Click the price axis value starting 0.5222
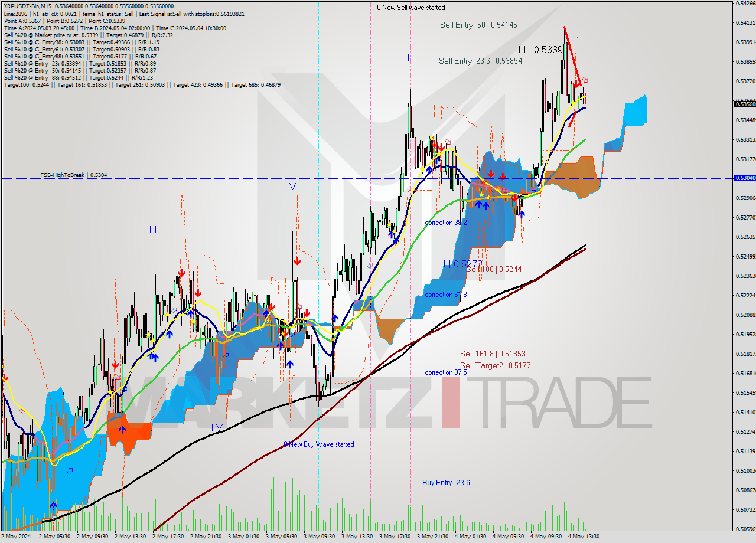This screenshot has width=756, height=543. [745, 295]
